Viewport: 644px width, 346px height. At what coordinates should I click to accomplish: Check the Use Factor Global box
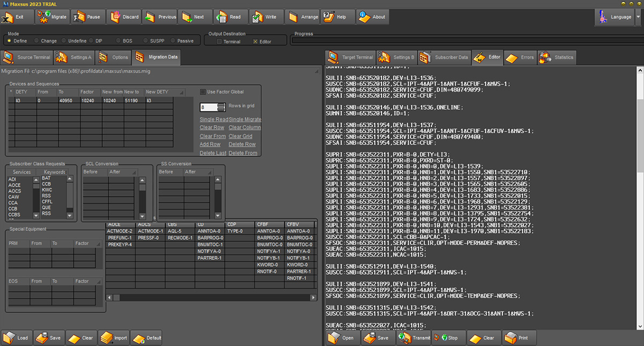[x=203, y=92]
